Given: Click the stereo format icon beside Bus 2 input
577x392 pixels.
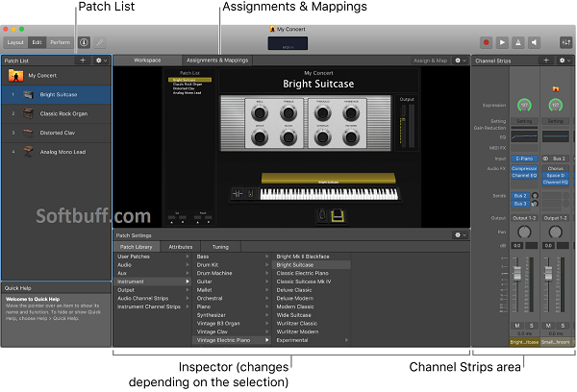Looking at the screenshot, I should click(545, 159).
